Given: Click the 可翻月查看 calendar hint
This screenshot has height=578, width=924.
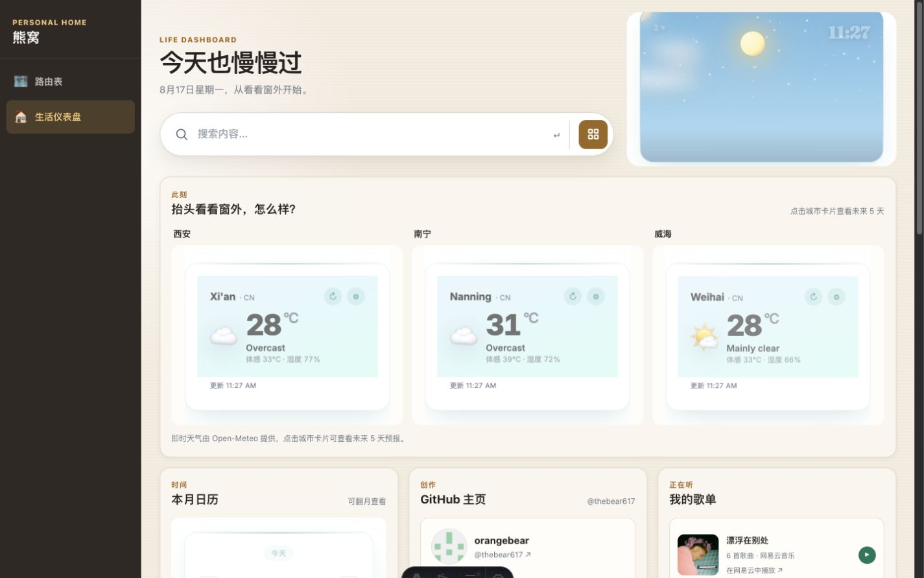Looking at the screenshot, I should tap(367, 501).
